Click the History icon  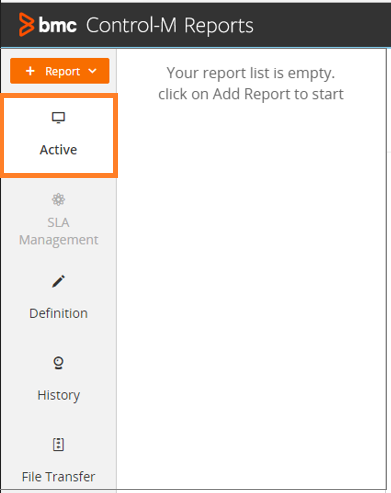[x=58, y=363]
